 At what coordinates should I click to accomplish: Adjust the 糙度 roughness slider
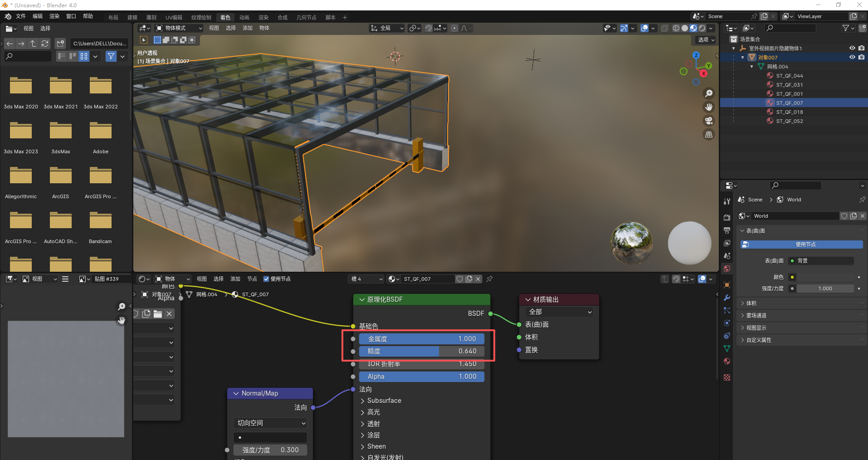pyautogui.click(x=421, y=351)
